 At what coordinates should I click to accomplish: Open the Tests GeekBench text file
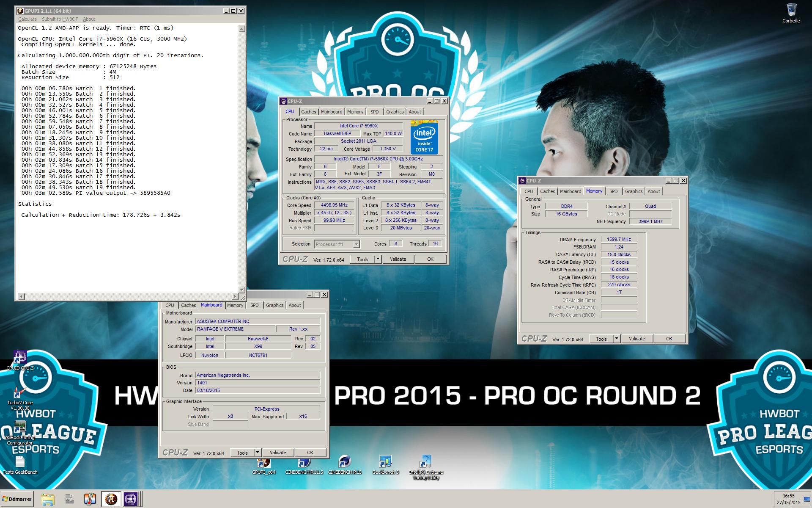click(x=20, y=465)
